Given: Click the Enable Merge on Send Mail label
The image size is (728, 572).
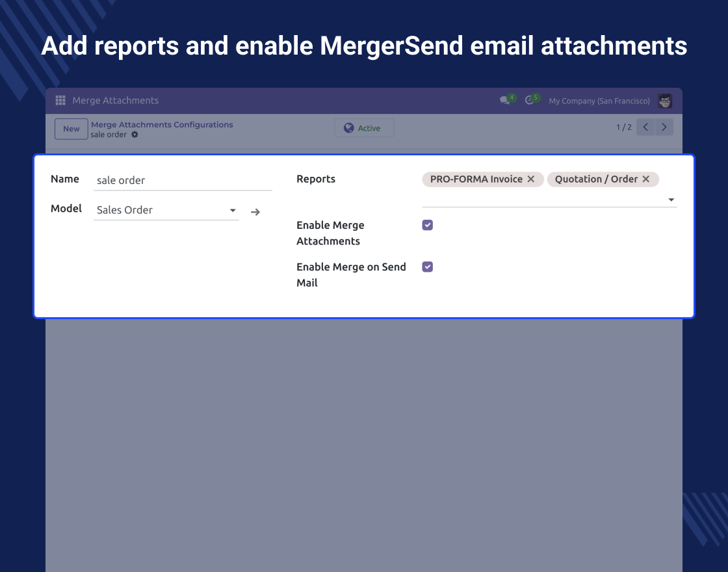Looking at the screenshot, I should (351, 275).
